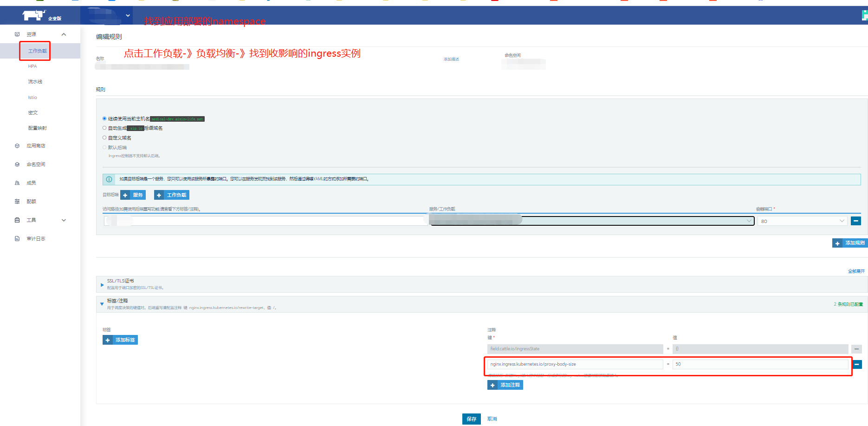Open 审计日志 audit log via its icon
The image size is (868, 426).
pyautogui.click(x=17, y=238)
